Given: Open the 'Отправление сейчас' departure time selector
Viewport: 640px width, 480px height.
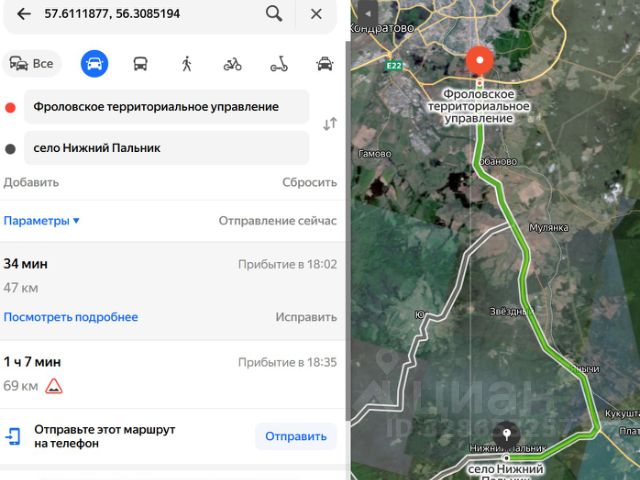Looking at the screenshot, I should coord(278,221).
